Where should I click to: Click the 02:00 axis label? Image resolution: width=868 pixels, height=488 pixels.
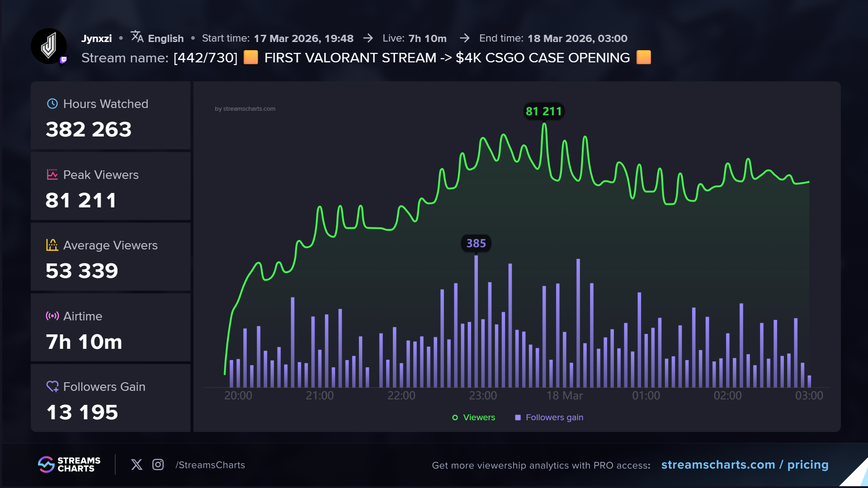click(728, 395)
